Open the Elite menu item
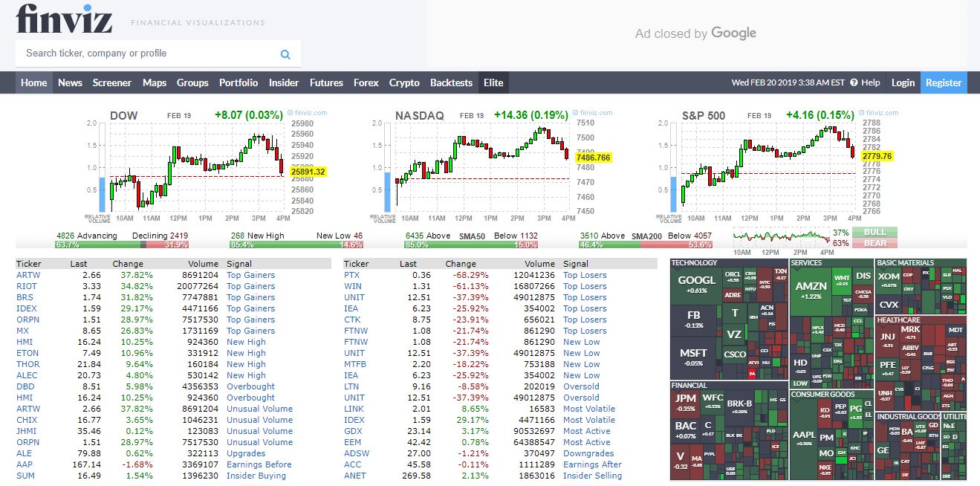 (493, 82)
